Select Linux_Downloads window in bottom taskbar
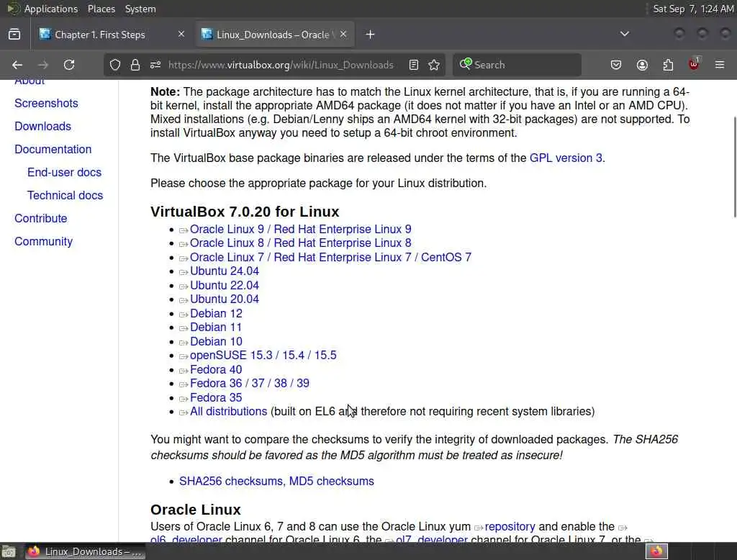This screenshot has width=737, height=560. click(x=85, y=551)
